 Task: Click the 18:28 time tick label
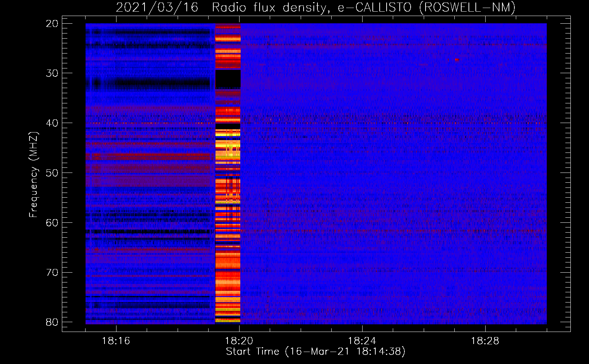[x=485, y=341]
